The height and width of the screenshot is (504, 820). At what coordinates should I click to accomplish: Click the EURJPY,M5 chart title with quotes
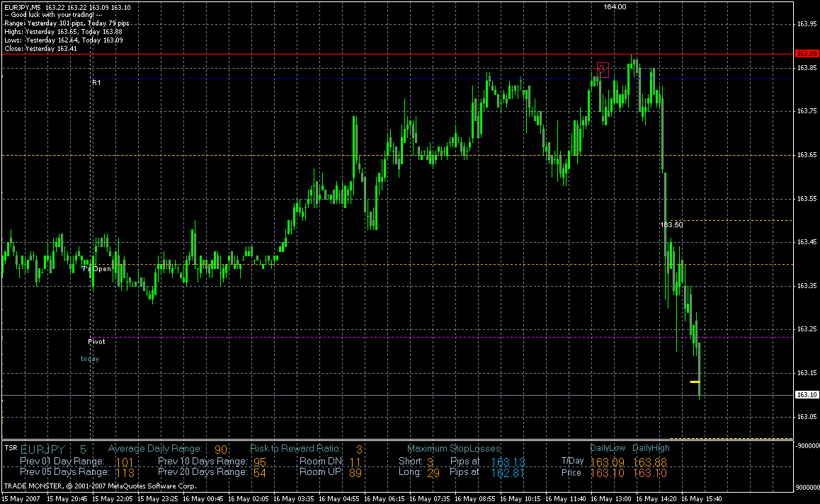pos(67,7)
